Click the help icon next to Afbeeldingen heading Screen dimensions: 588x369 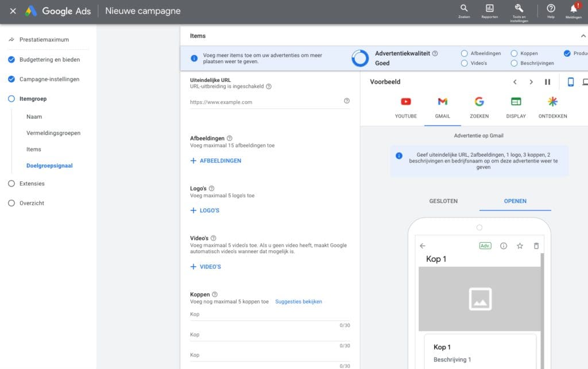coord(230,138)
